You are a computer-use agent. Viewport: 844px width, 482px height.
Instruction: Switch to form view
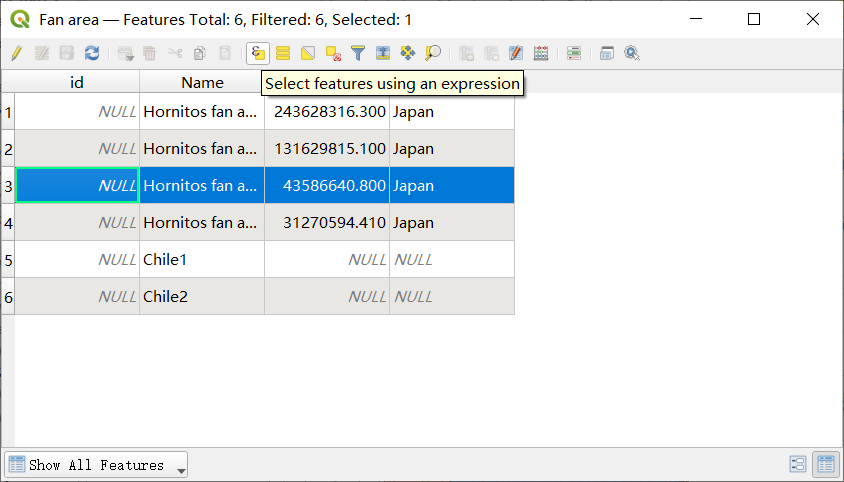pyautogui.click(x=798, y=464)
